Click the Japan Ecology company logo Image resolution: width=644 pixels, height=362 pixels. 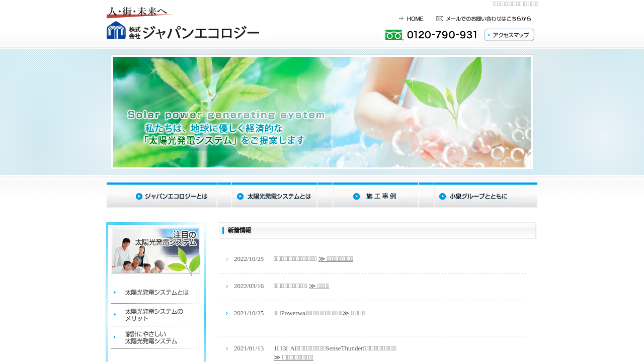click(x=183, y=30)
